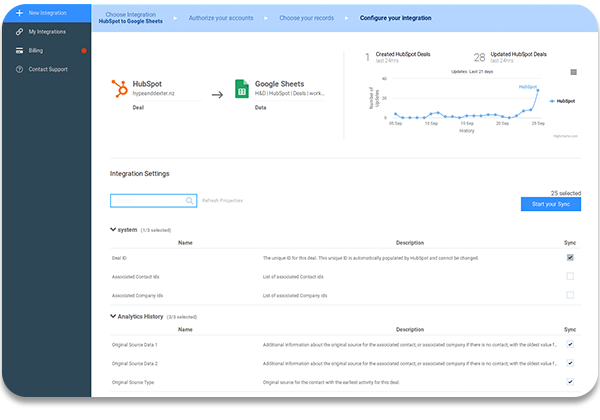The image size is (600, 420).
Task: Go to Choose Integration step
Action: (130, 18)
